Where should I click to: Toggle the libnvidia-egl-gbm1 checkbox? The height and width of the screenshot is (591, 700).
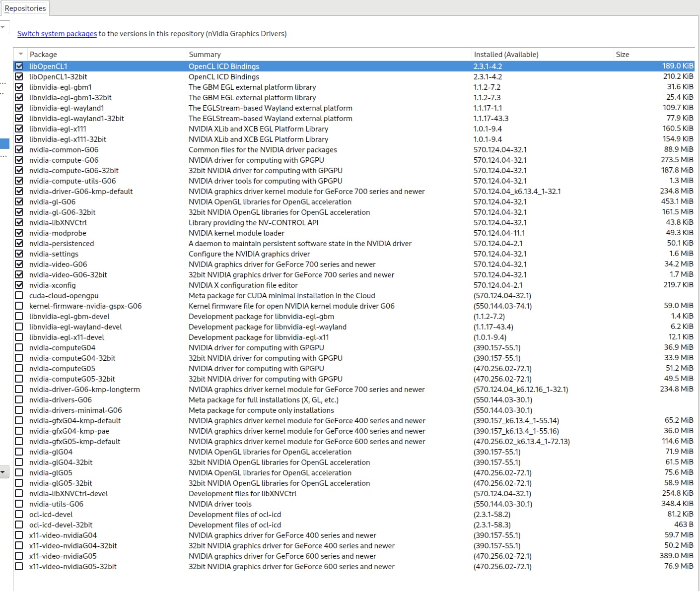[x=19, y=87]
